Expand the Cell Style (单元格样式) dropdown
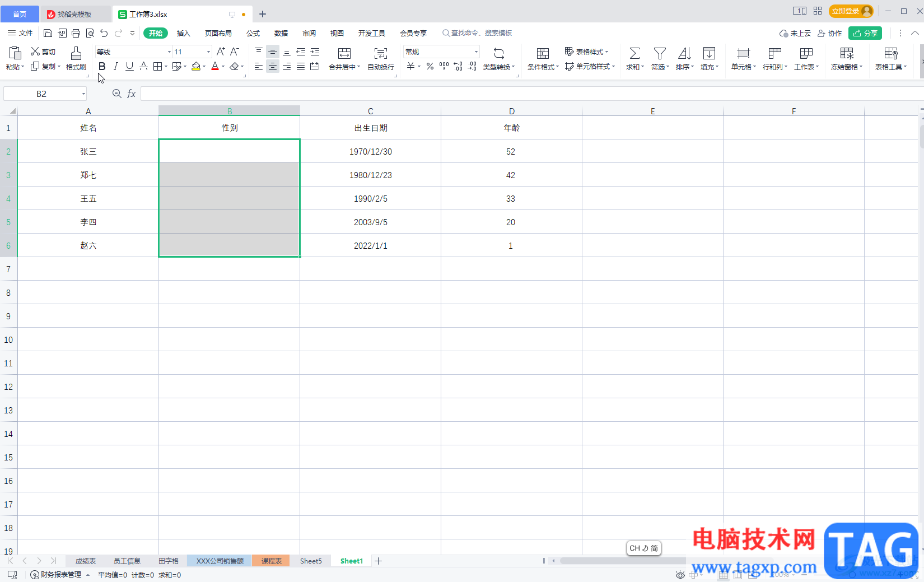Screen dimensions: 924x582 tap(614, 66)
